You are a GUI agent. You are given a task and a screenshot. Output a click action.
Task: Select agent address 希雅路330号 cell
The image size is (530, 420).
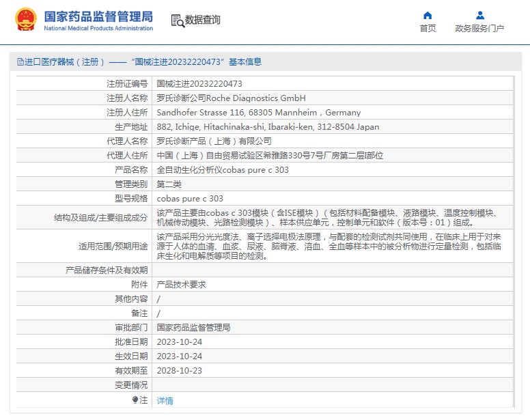(x=270, y=156)
